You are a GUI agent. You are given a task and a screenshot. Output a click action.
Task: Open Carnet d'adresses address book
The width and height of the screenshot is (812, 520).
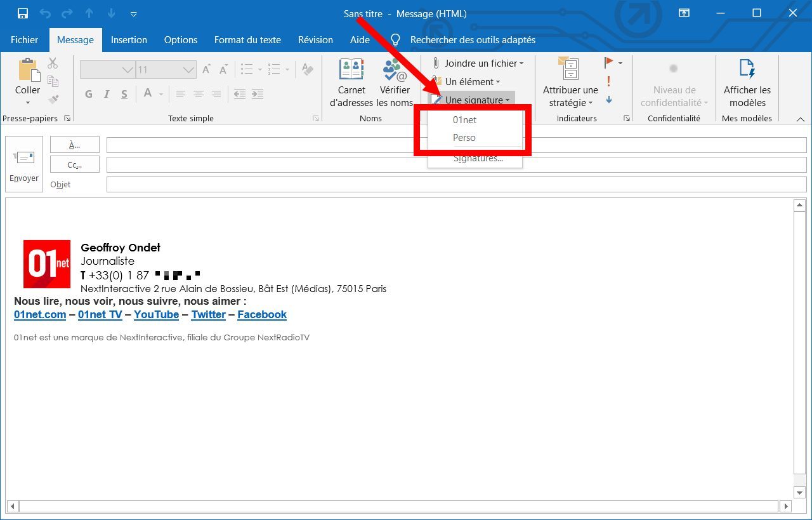tap(351, 83)
